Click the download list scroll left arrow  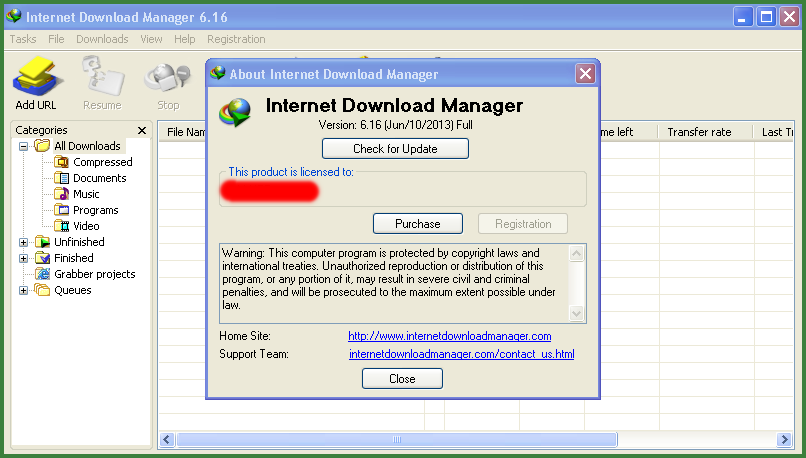point(167,439)
